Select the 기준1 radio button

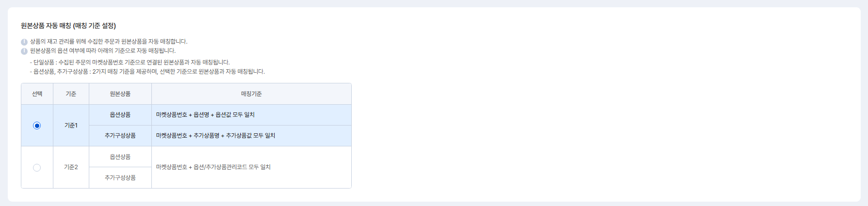click(37, 126)
